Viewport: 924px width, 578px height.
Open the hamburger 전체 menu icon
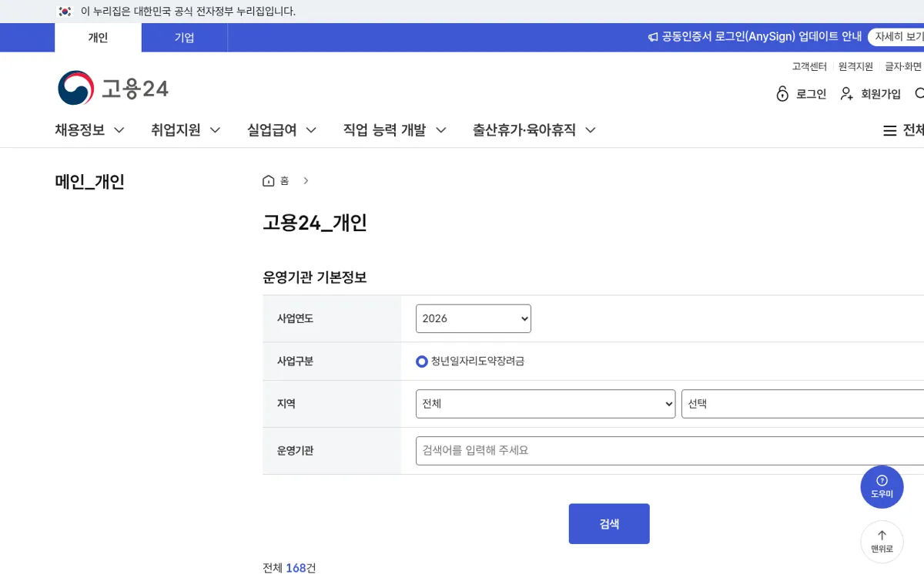[889, 131]
